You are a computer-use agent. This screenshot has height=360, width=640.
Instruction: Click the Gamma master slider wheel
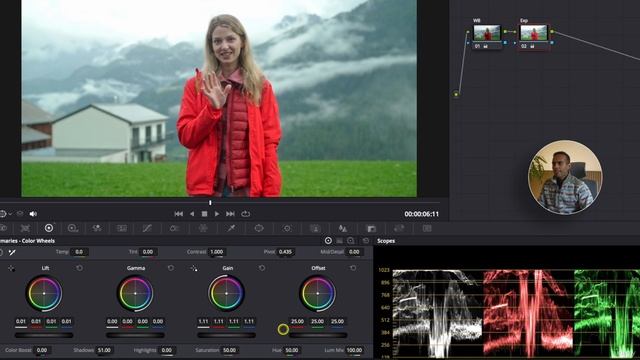pos(135,335)
